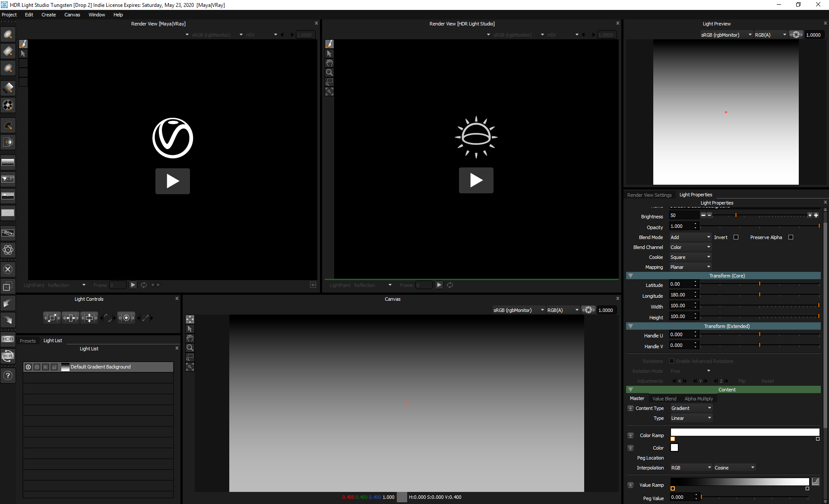Screen dimensions: 829x504
Task: Click the Redo arrow icon in left toolbar
Action: [8, 320]
